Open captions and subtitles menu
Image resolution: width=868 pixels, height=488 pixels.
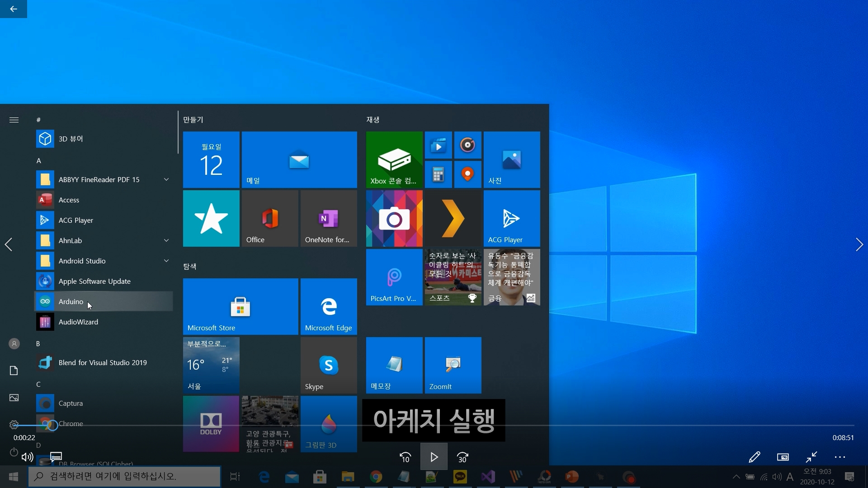coord(56,457)
